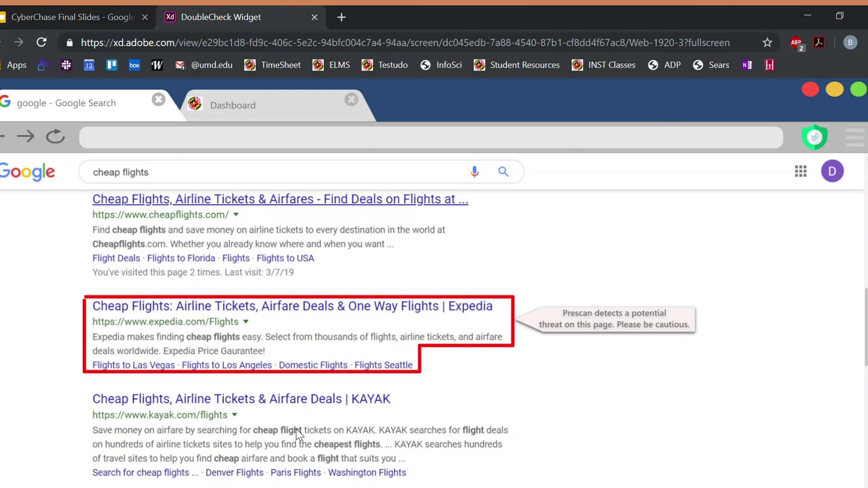
Task: Click the mock browser refresh icon
Action: [55, 136]
